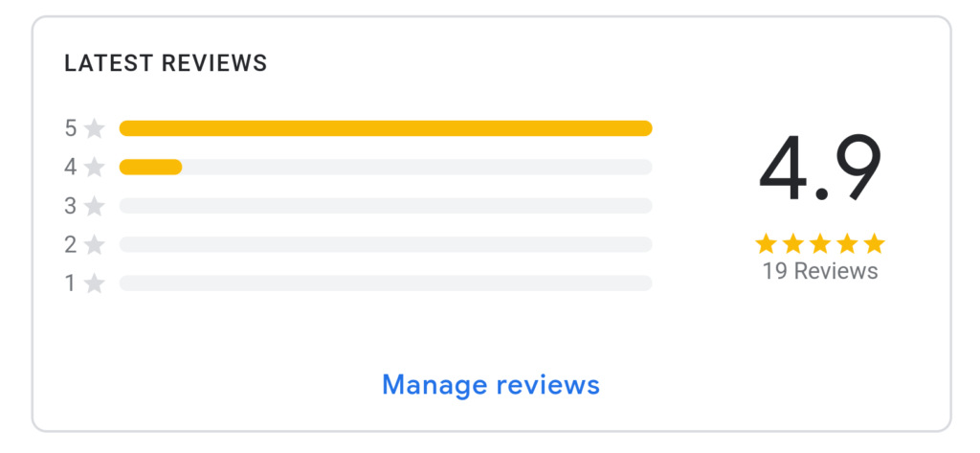Select the empty 3-star rating bar
Viewport: 980px width, 453px height.
click(386, 206)
